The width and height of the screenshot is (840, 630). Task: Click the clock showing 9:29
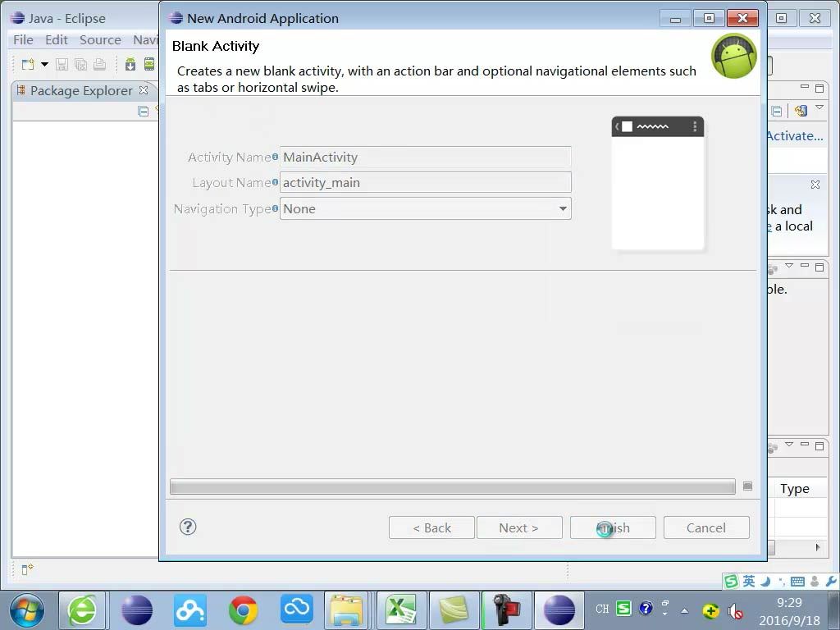click(789, 603)
